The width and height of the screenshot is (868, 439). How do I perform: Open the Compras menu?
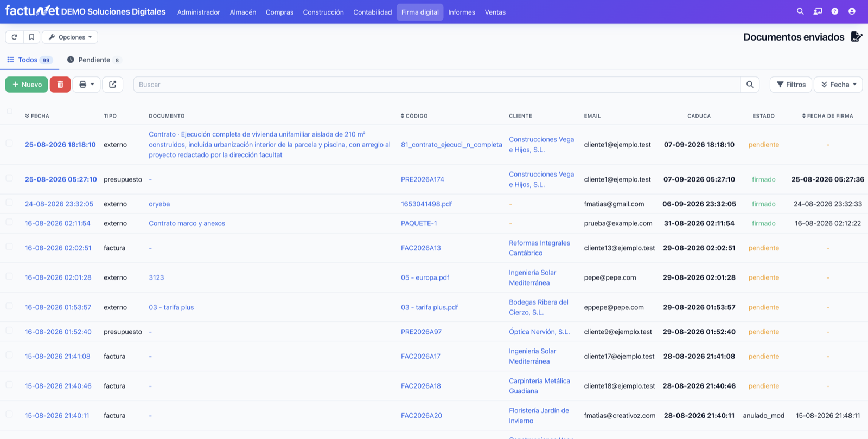click(279, 12)
